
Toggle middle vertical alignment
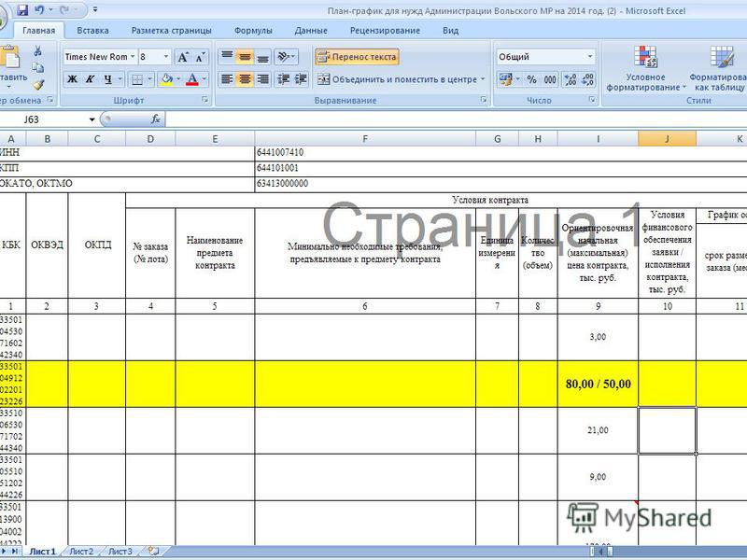[x=245, y=57]
